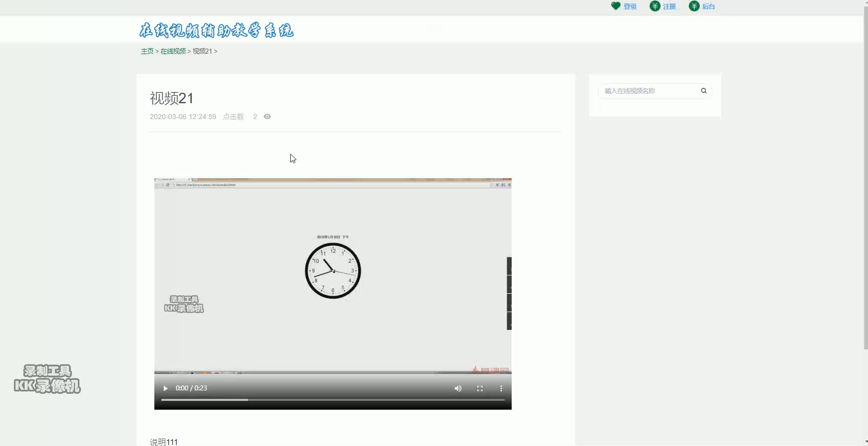Click the green yen icon beside 后台
Viewport: 868px width, 446px height.
(694, 6)
